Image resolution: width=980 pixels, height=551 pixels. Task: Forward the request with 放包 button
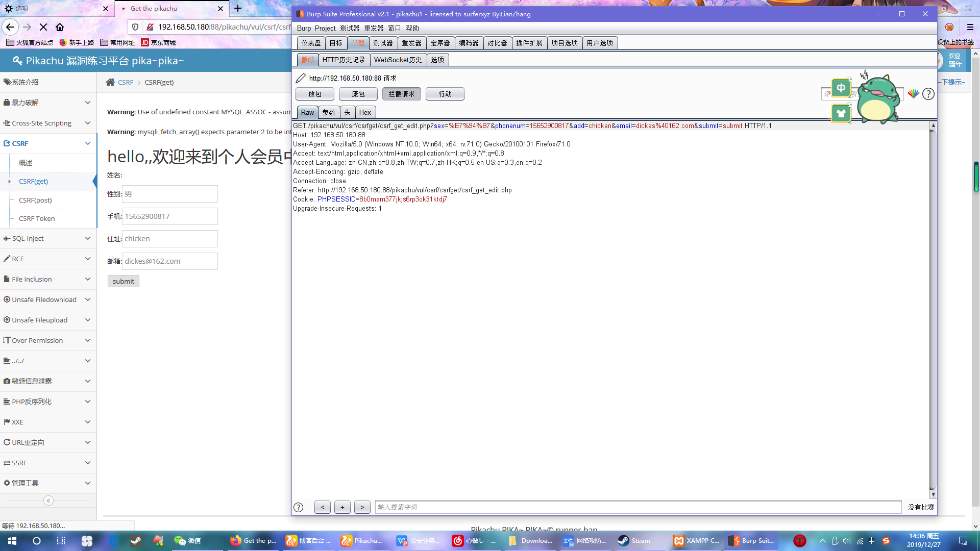[x=315, y=94]
